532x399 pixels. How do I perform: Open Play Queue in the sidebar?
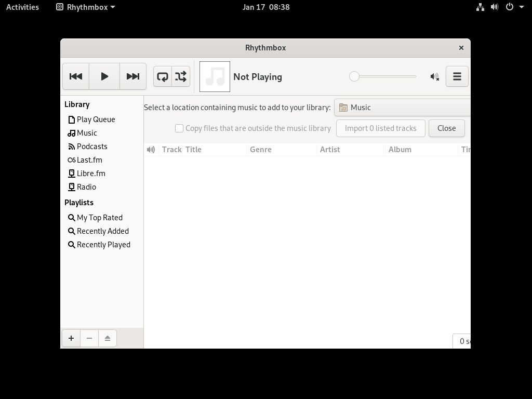click(102, 119)
